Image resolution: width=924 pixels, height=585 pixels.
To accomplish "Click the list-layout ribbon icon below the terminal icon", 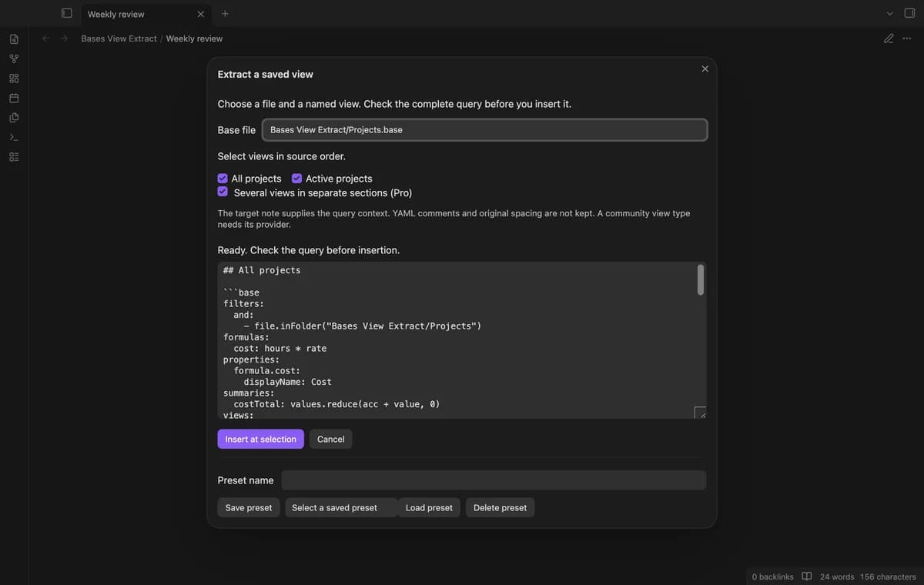I will click(14, 157).
